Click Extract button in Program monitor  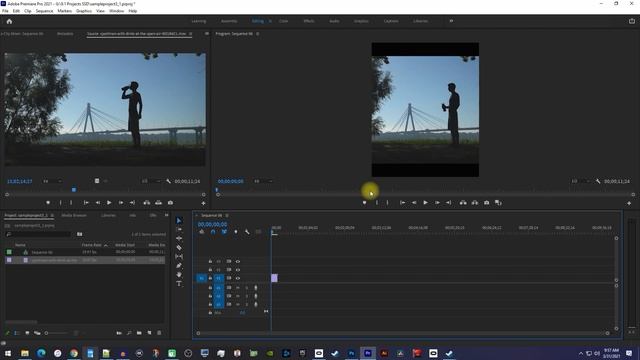475,202
